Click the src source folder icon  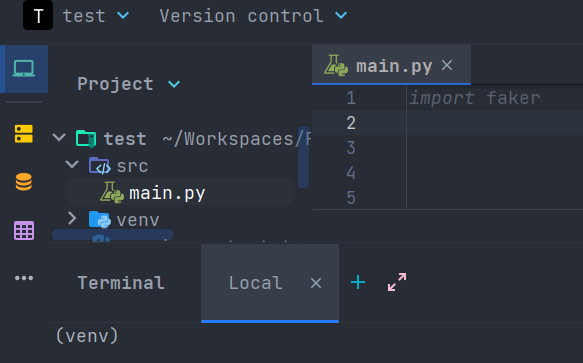(100, 166)
